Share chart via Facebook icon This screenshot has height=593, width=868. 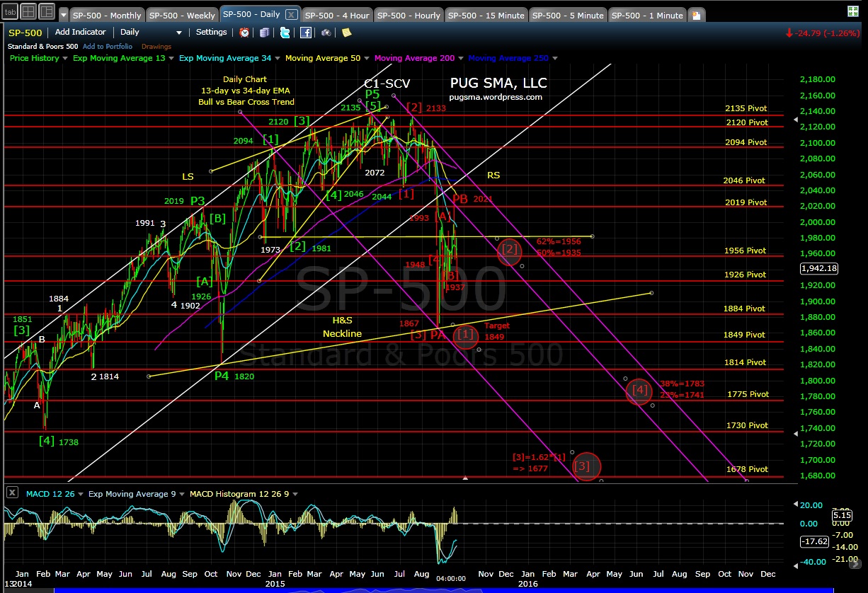point(306,32)
